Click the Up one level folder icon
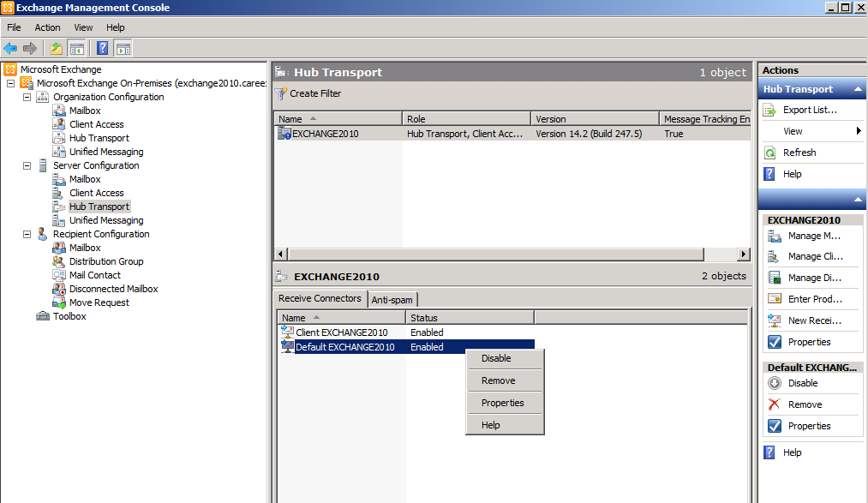 pyautogui.click(x=57, y=48)
